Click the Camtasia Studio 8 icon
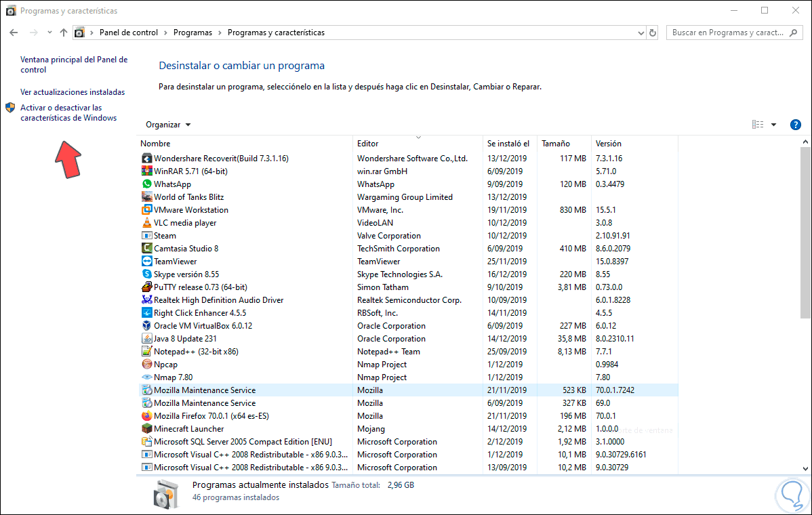The width and height of the screenshot is (812, 515). [146, 249]
